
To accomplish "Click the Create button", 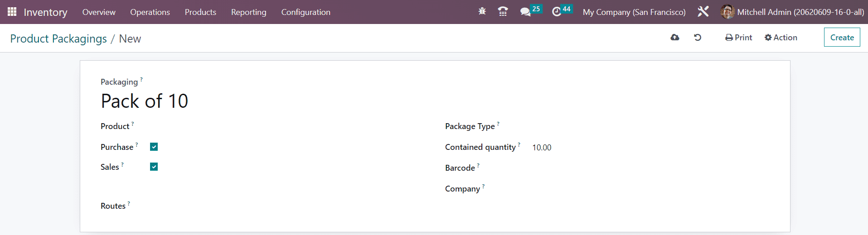I will click(842, 38).
